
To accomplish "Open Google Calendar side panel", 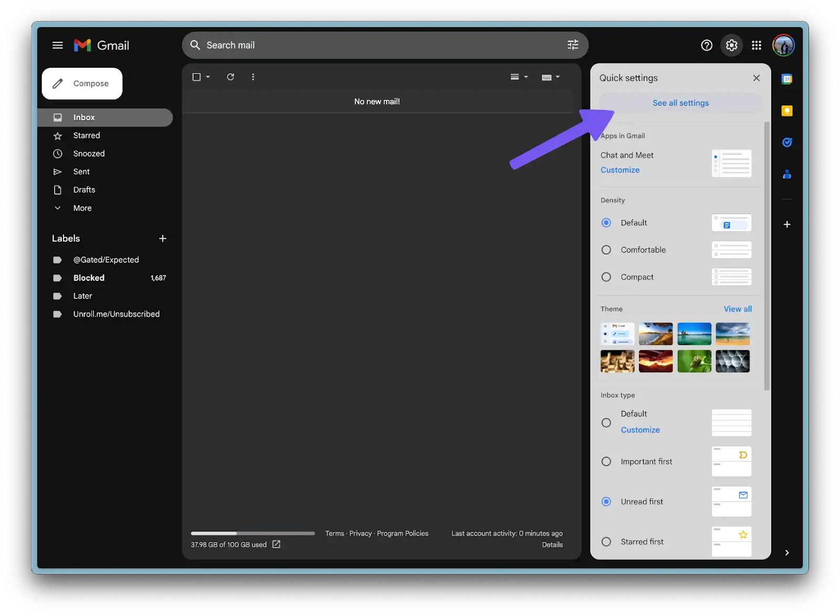I will coord(786,79).
